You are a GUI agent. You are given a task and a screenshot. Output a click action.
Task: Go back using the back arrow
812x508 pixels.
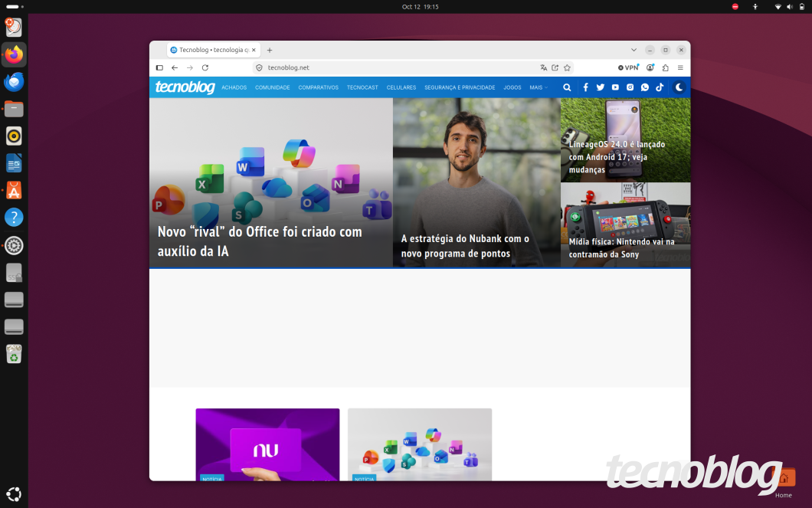tap(175, 68)
